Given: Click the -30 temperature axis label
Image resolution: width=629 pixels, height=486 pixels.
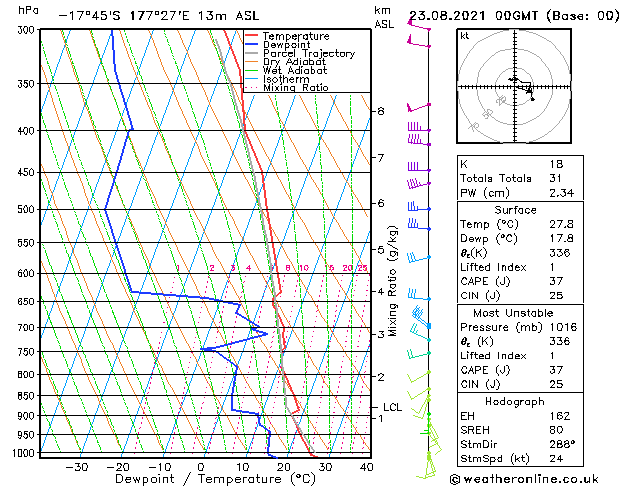Looking at the screenshot, I should (x=77, y=468).
